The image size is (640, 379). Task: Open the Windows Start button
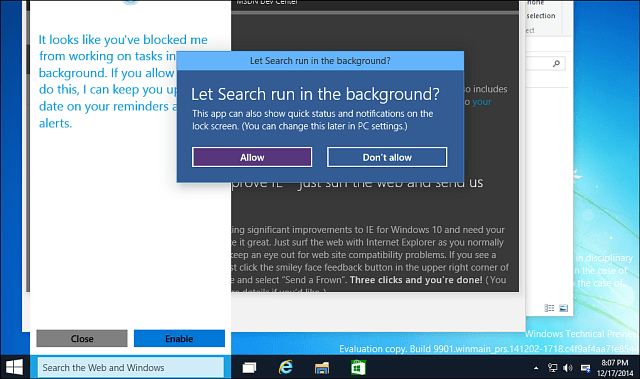pos(14,368)
